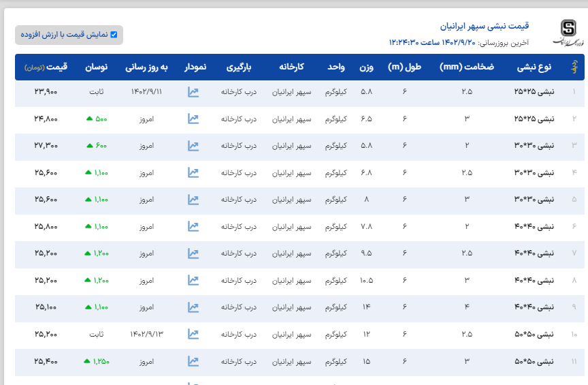Click chart icon for row 3 priced 27,300
The width and height of the screenshot is (588, 385).
click(x=193, y=146)
